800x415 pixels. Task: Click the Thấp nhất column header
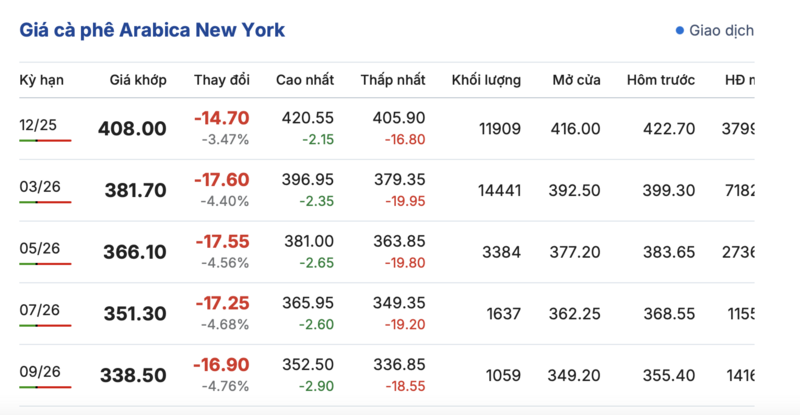click(393, 79)
